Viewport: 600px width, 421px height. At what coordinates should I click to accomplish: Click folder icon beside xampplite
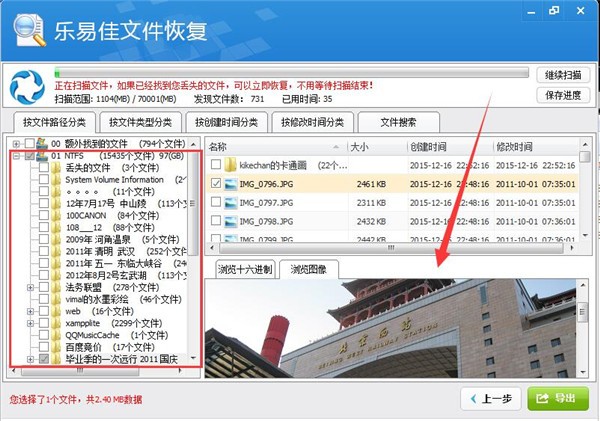(x=56, y=323)
